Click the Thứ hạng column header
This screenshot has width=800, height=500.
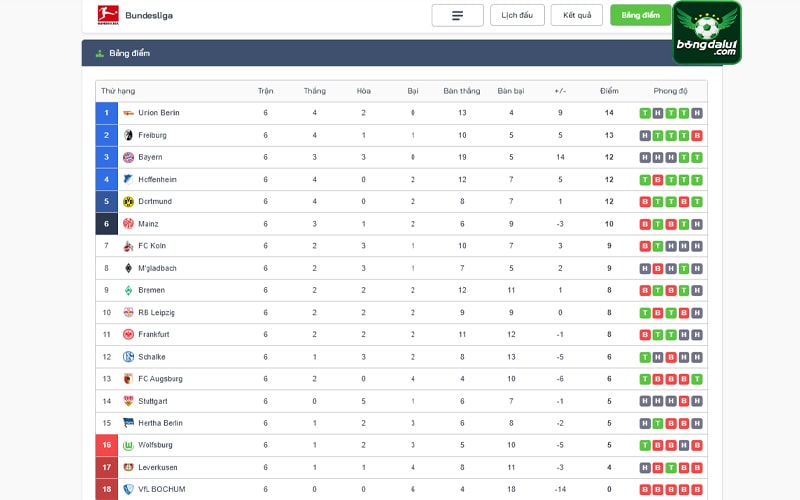(x=118, y=91)
